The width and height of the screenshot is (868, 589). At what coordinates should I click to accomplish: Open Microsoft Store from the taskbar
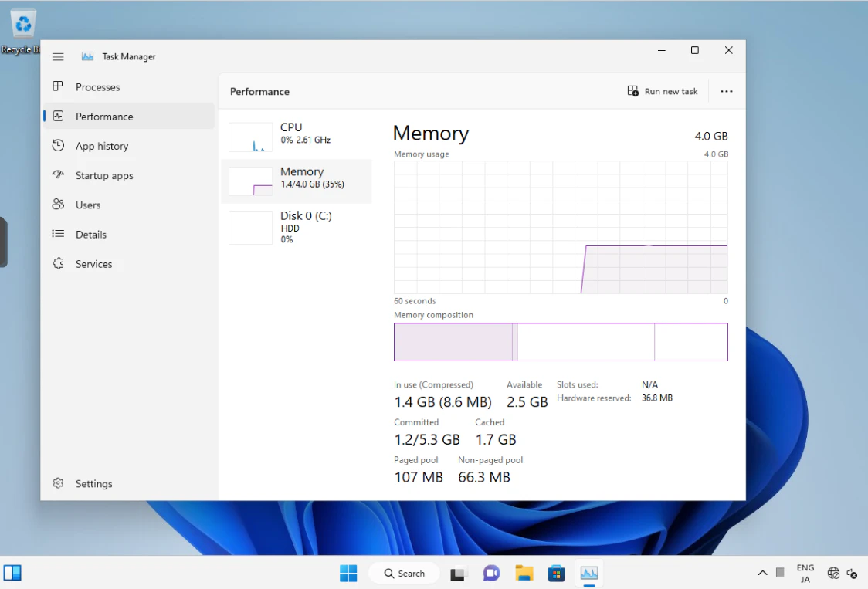pos(556,574)
